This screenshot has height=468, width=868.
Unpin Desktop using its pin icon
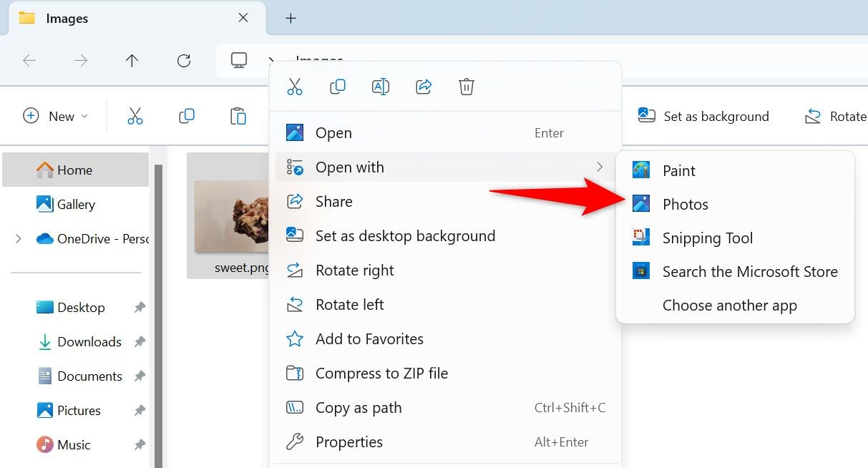point(140,307)
